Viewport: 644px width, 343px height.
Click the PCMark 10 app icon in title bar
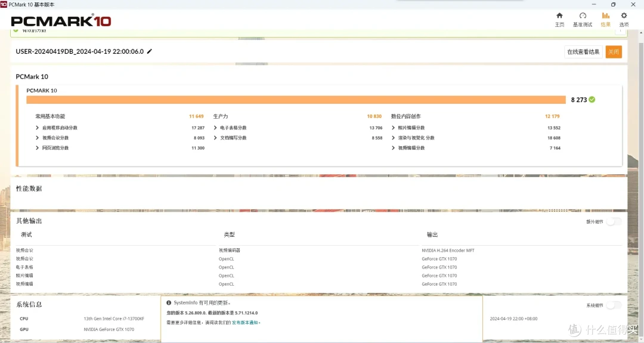4,5
